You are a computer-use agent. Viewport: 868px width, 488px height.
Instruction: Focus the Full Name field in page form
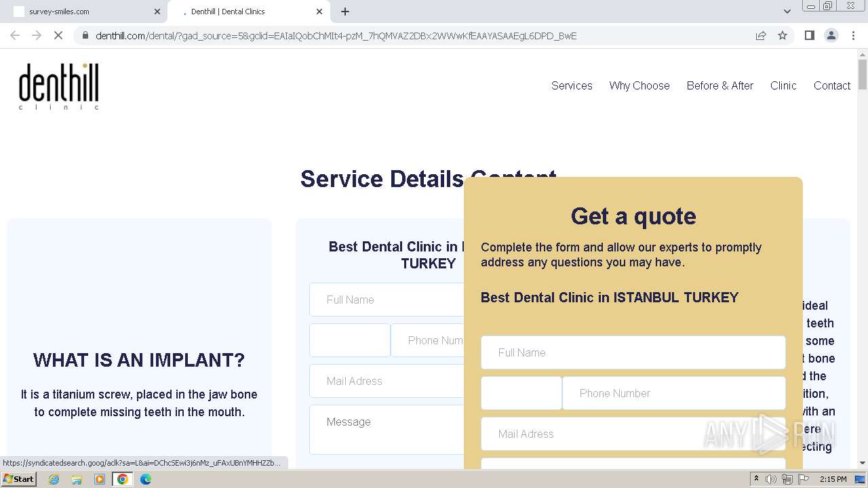point(387,300)
